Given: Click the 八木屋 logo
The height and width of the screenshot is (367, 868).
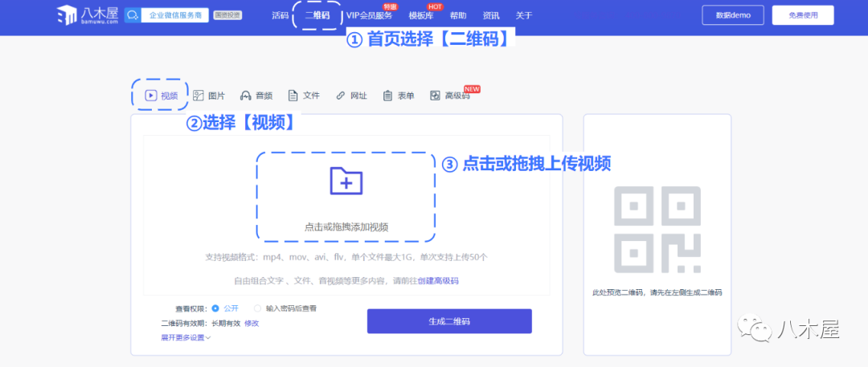Looking at the screenshot, I should 88,15.
